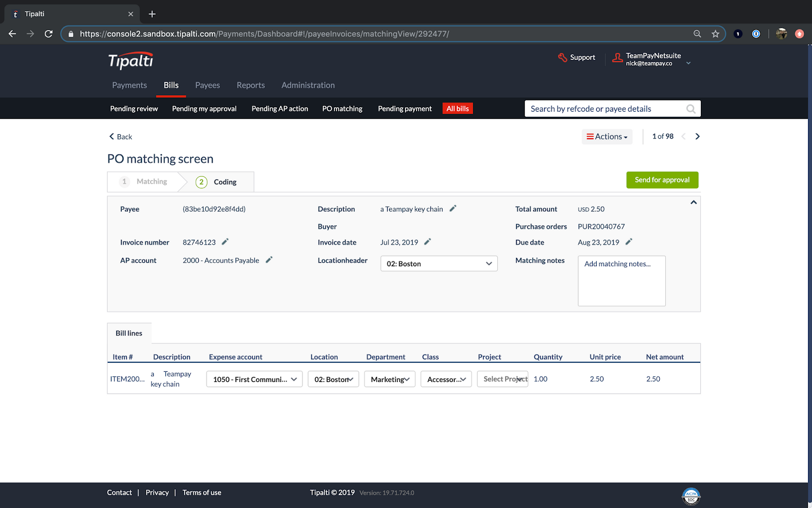Open the Class dropdown showing Accessor...
This screenshot has width=812, height=508.
click(446, 379)
